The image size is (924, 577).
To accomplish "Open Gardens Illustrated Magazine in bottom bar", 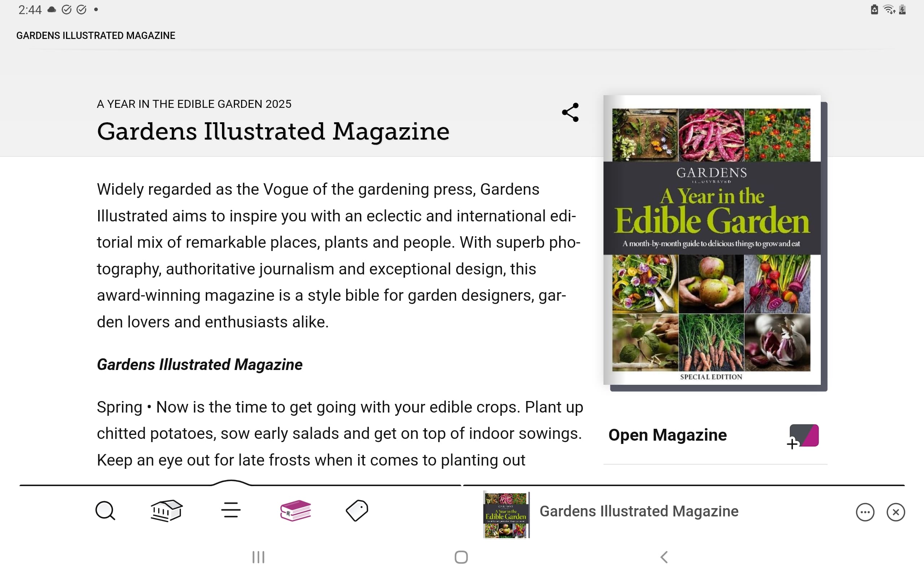I will (x=638, y=511).
